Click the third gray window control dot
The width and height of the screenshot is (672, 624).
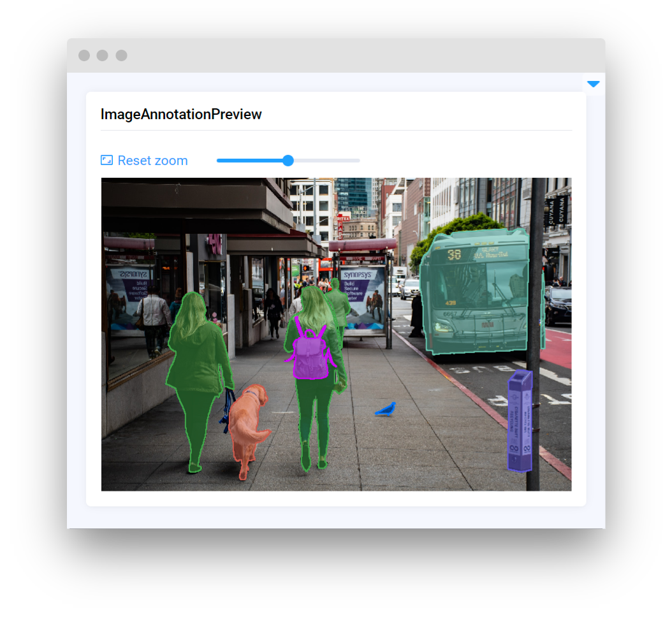pyautogui.click(x=121, y=55)
